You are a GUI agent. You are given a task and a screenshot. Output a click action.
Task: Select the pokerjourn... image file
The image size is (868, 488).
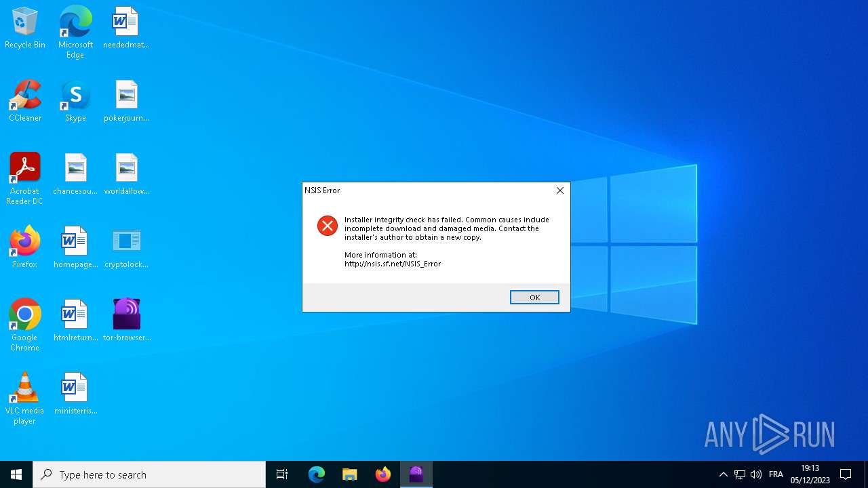126,102
